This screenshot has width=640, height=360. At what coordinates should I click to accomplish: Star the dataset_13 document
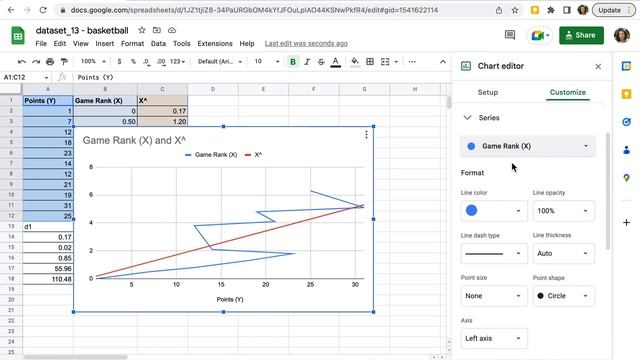point(142,30)
